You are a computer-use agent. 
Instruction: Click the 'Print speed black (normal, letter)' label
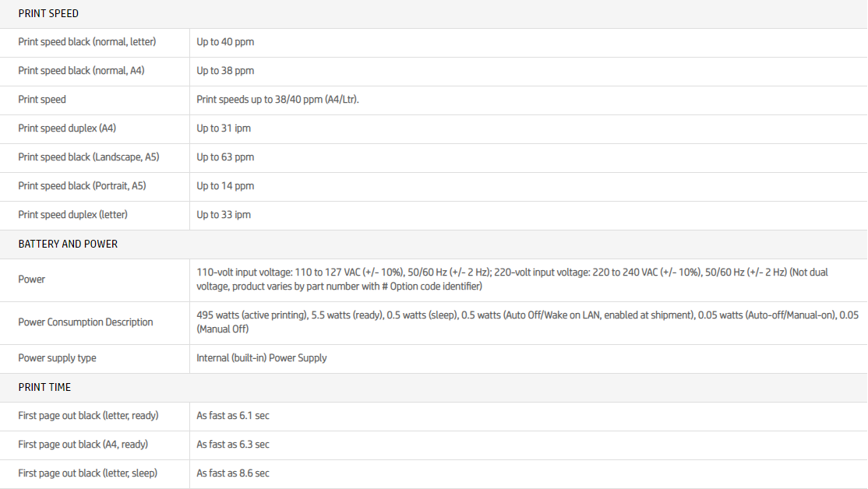87,42
